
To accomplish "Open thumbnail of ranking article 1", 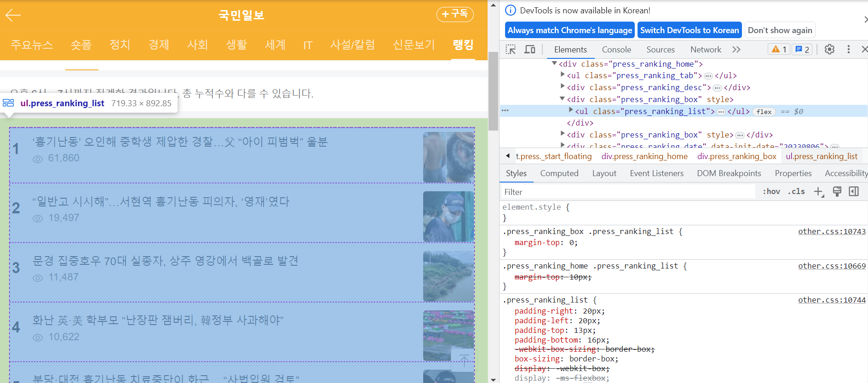I will [448, 157].
